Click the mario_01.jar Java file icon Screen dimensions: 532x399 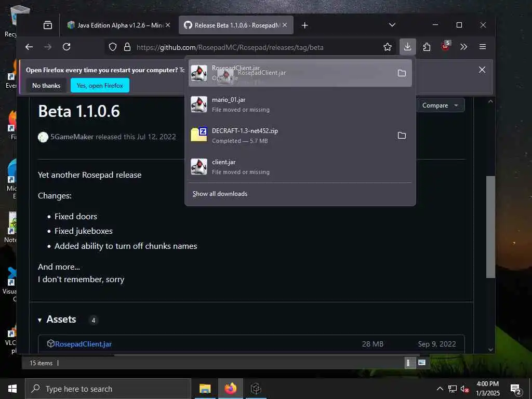click(199, 104)
